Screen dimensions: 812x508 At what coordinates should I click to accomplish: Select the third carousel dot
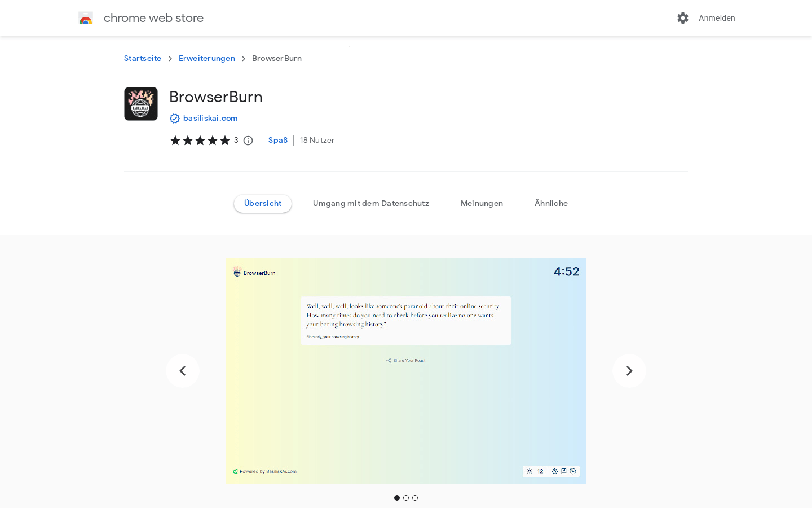tap(415, 498)
